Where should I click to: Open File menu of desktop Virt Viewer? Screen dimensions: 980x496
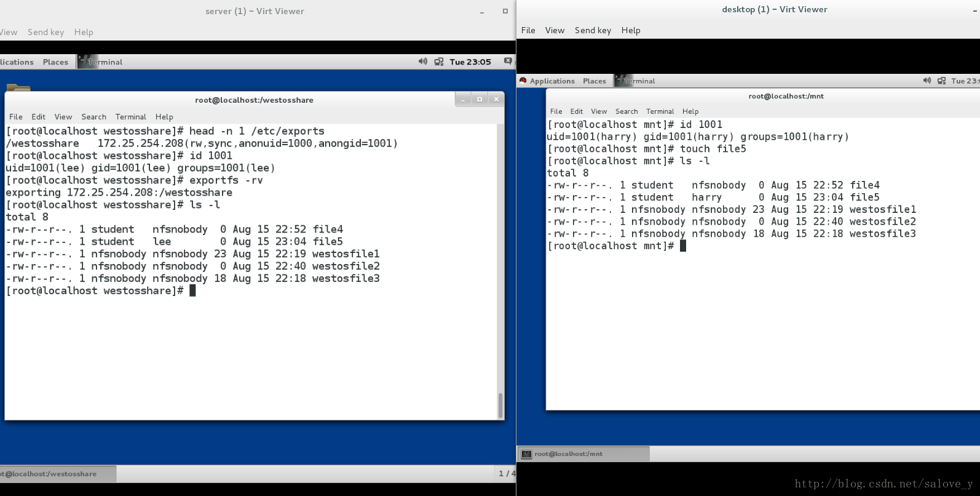(528, 30)
